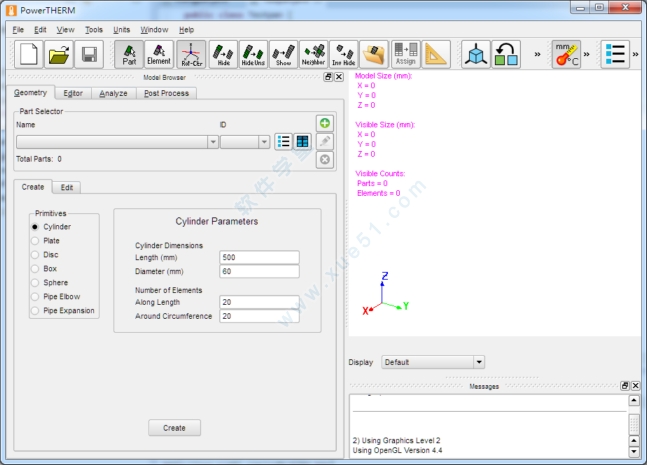
Task: Click the Create button
Action: (175, 428)
